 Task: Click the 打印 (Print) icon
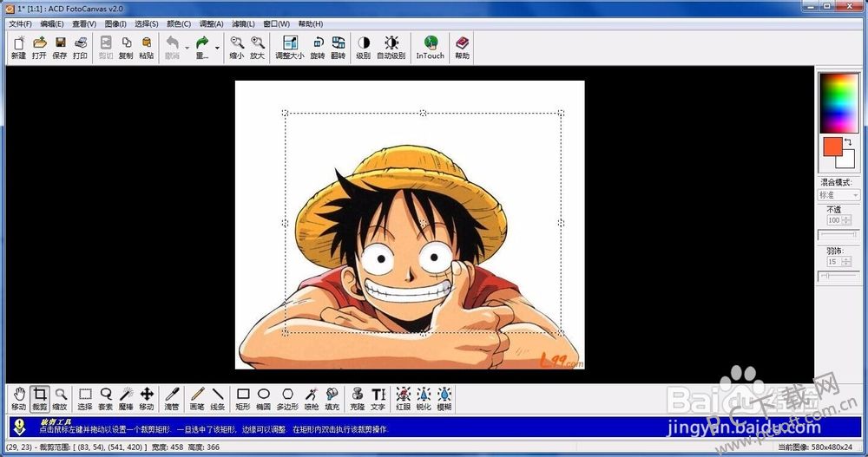(x=80, y=47)
